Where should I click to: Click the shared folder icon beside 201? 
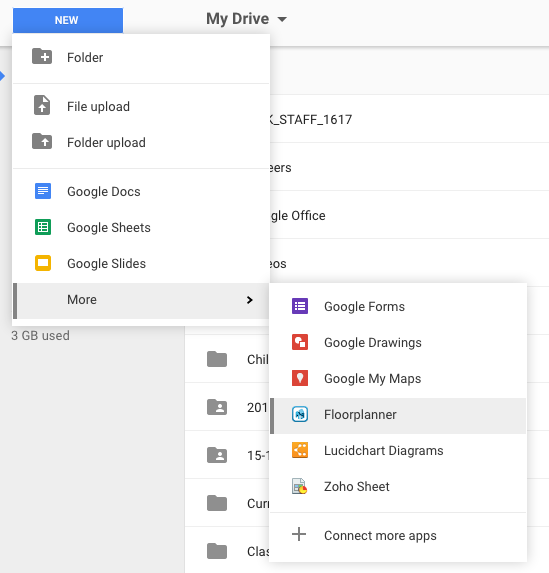coord(217,407)
